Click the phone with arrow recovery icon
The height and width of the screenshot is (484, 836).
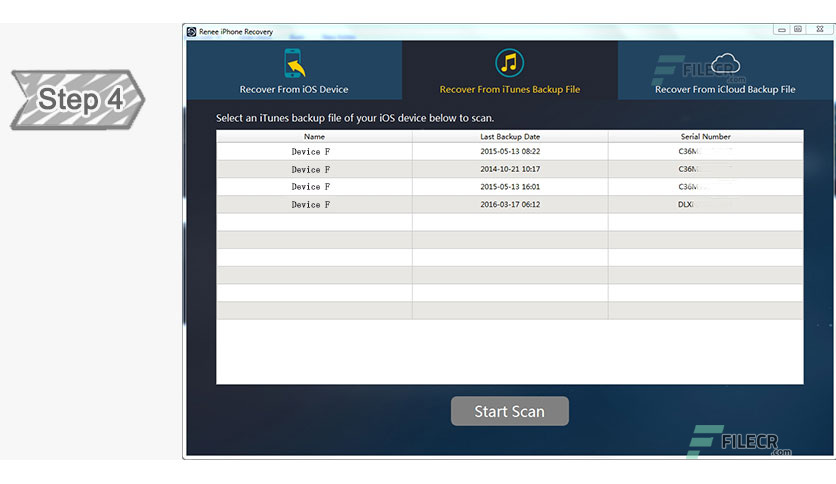(x=294, y=63)
